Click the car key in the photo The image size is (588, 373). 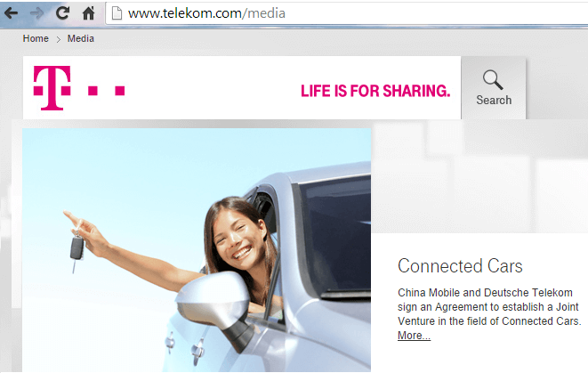[77, 249]
